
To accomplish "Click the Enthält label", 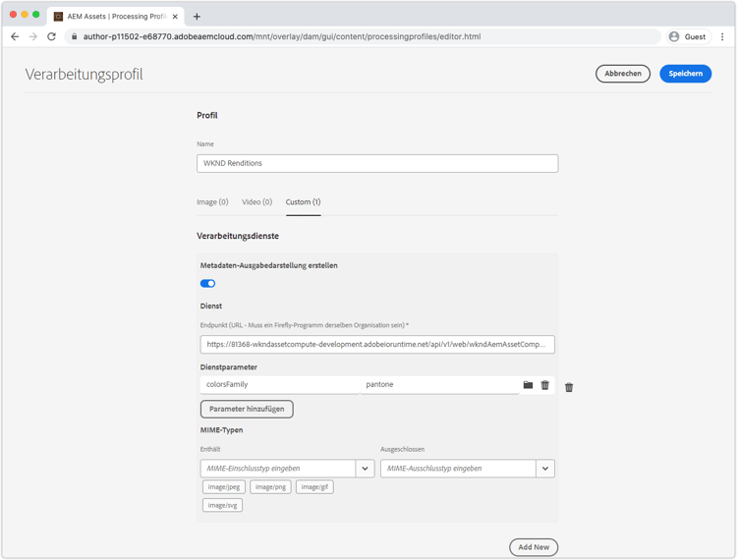I will [210, 449].
